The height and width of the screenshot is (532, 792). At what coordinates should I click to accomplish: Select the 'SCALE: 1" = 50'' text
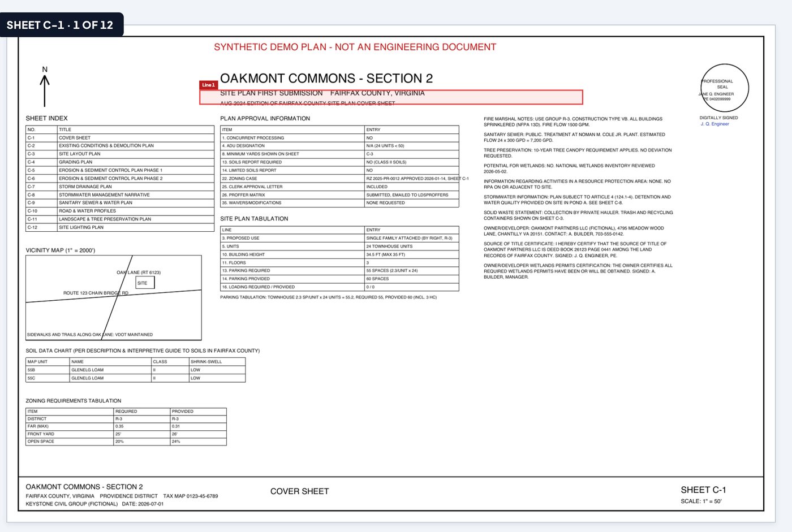point(701,501)
